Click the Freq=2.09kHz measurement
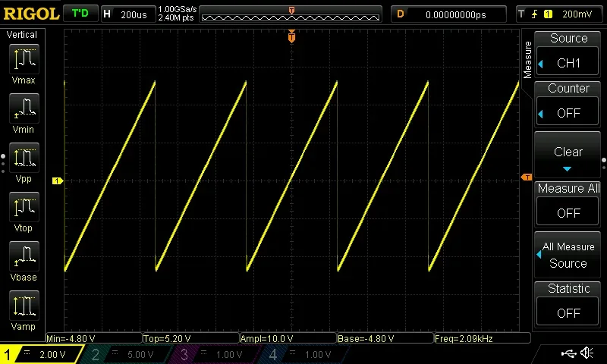 click(483, 338)
